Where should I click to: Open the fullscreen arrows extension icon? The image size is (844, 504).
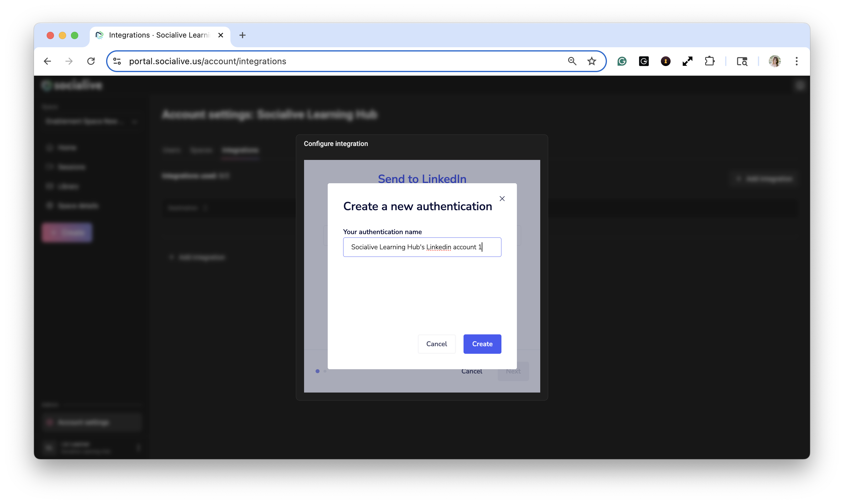(x=687, y=61)
